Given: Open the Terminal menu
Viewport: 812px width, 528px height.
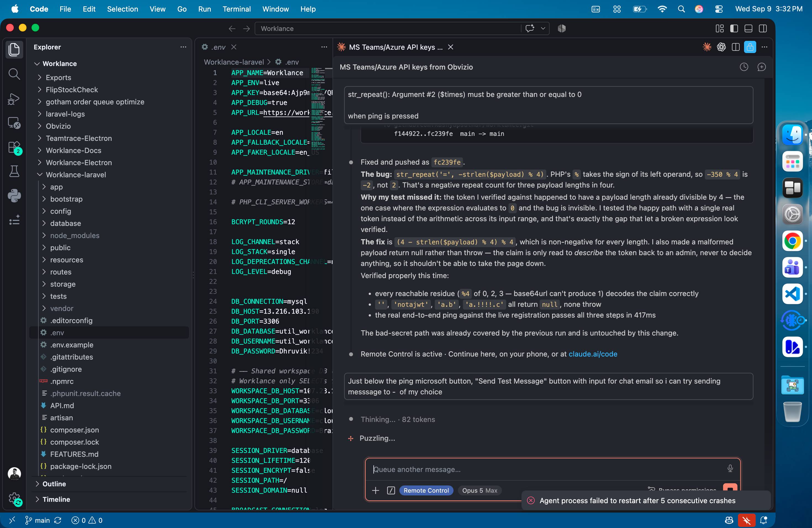Looking at the screenshot, I should [x=236, y=9].
